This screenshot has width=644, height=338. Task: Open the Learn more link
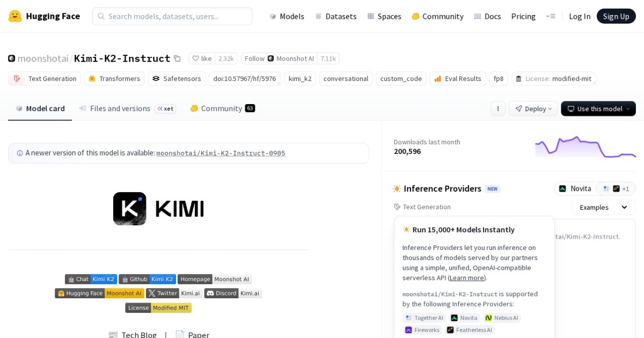point(466,277)
